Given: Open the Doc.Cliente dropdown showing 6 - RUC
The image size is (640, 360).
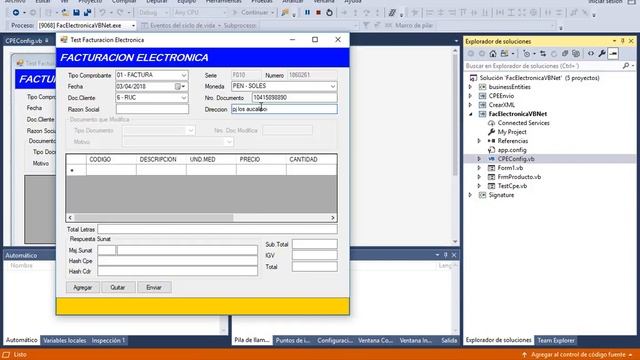Looking at the screenshot, I should 184,98.
